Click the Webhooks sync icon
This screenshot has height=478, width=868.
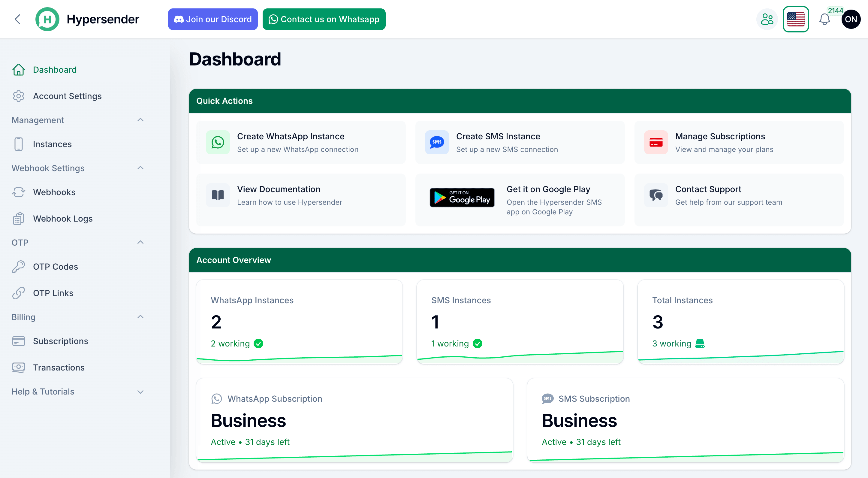tap(19, 192)
